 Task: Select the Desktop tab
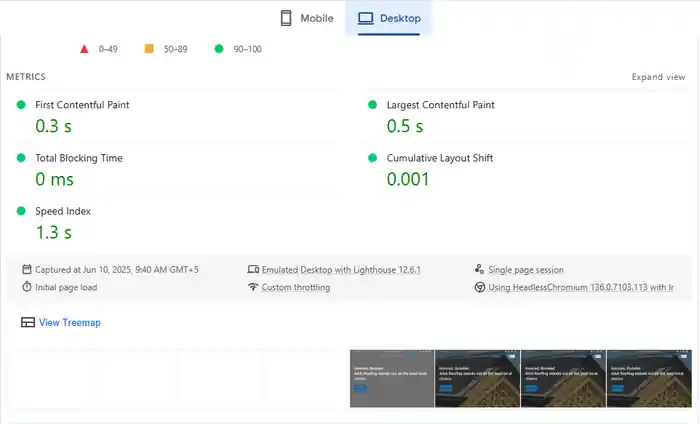pos(389,18)
